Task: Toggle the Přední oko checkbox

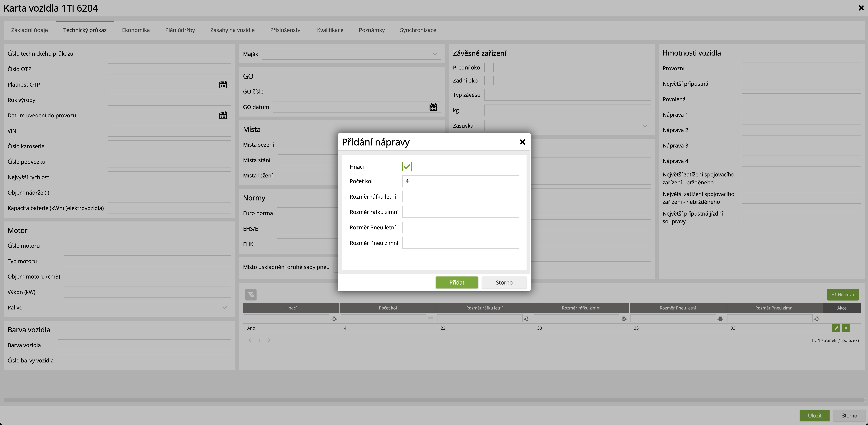Action: 489,67
